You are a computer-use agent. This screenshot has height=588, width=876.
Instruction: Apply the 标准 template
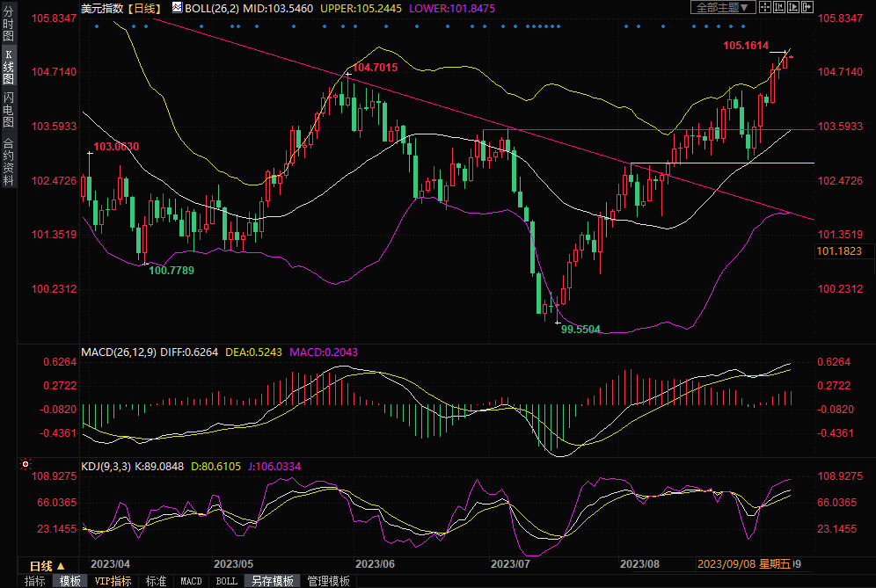[x=156, y=581]
